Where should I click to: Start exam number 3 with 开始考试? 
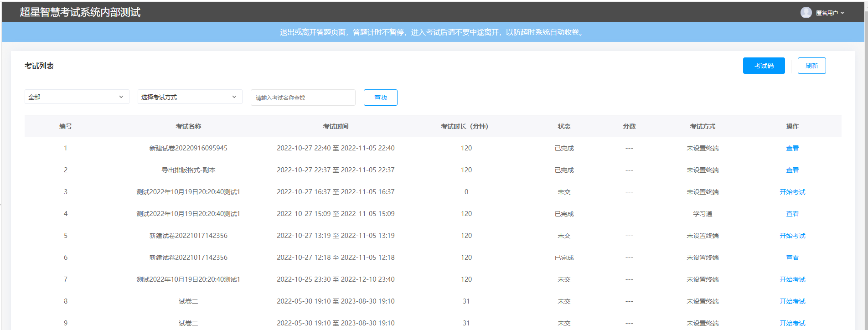point(792,192)
